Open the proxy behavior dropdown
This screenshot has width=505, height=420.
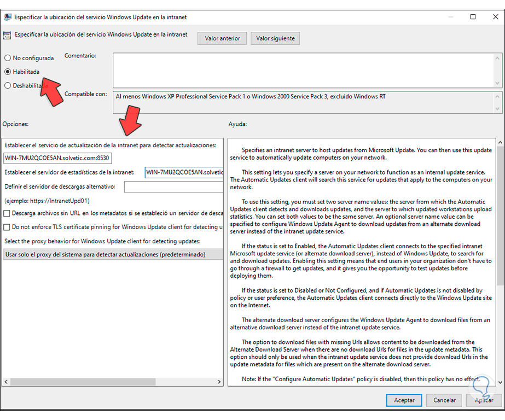113,254
